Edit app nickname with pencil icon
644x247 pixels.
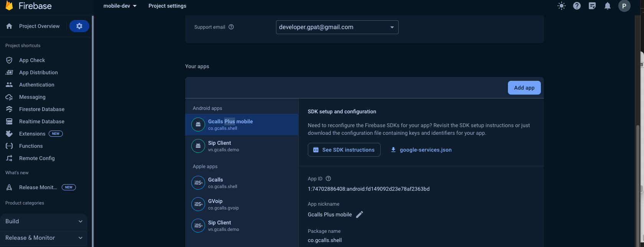359,214
